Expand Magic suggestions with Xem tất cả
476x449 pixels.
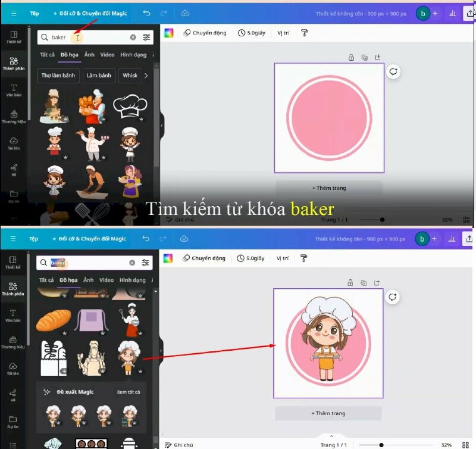coord(128,392)
